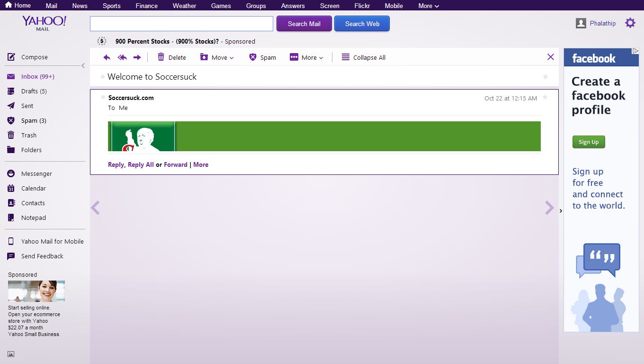This screenshot has height=364, width=644.
Task: Open the Drafts folder icon
Action: tap(11, 91)
